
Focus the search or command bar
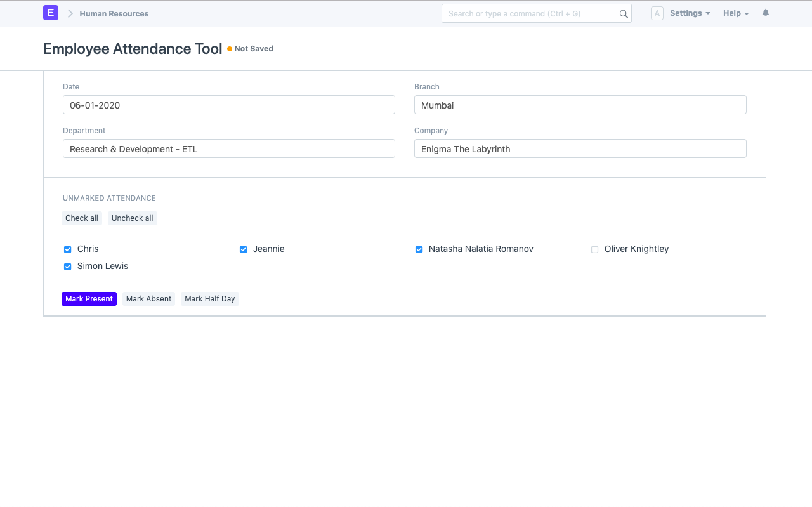(x=537, y=13)
